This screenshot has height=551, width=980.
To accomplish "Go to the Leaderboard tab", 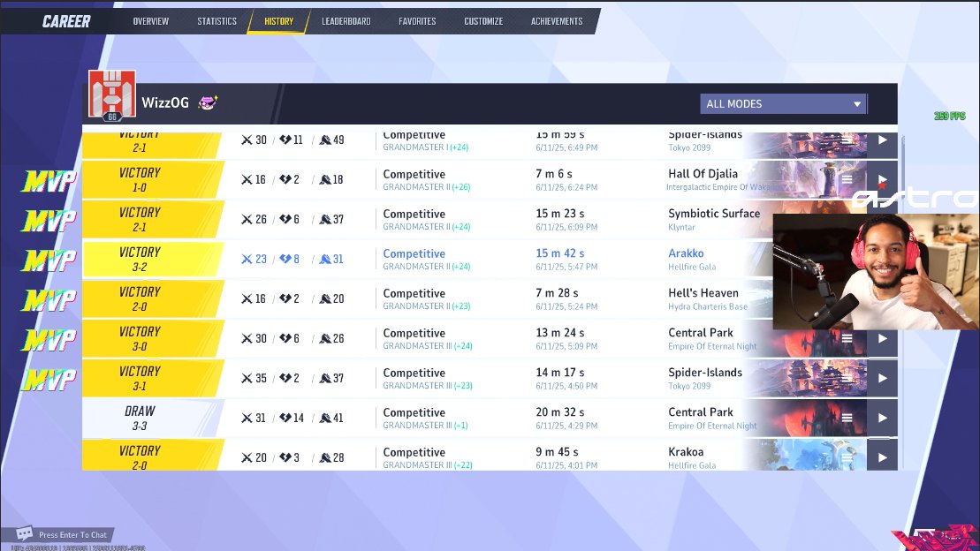I will 346,21.
